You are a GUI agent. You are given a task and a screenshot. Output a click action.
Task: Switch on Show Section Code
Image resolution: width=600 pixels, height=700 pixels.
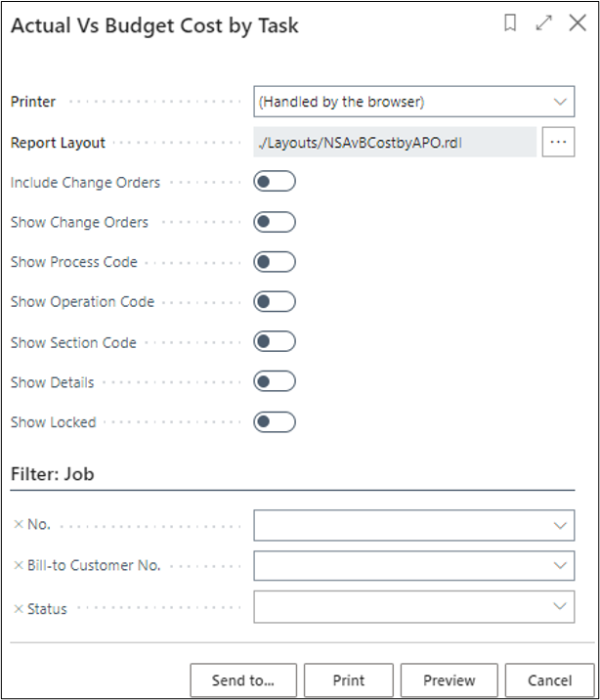[x=274, y=342]
